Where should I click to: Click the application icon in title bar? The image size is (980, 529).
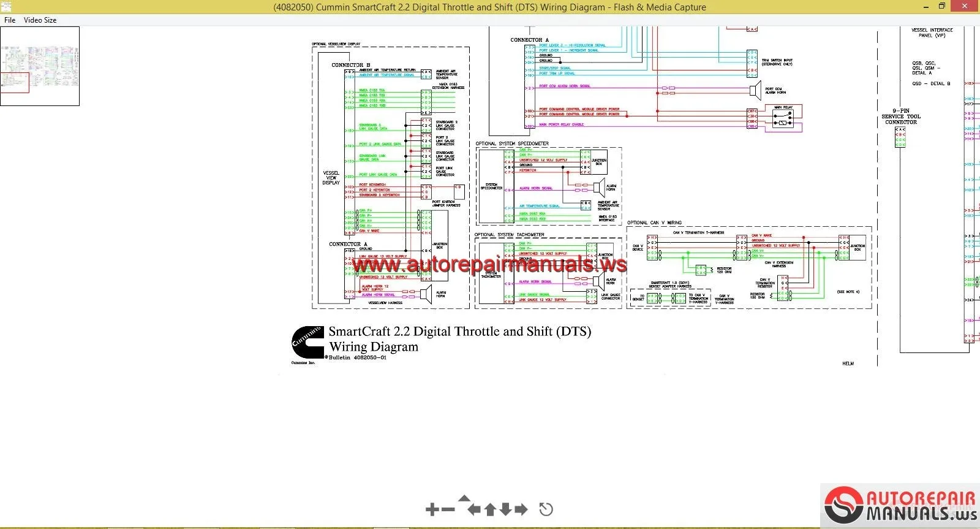pos(6,7)
